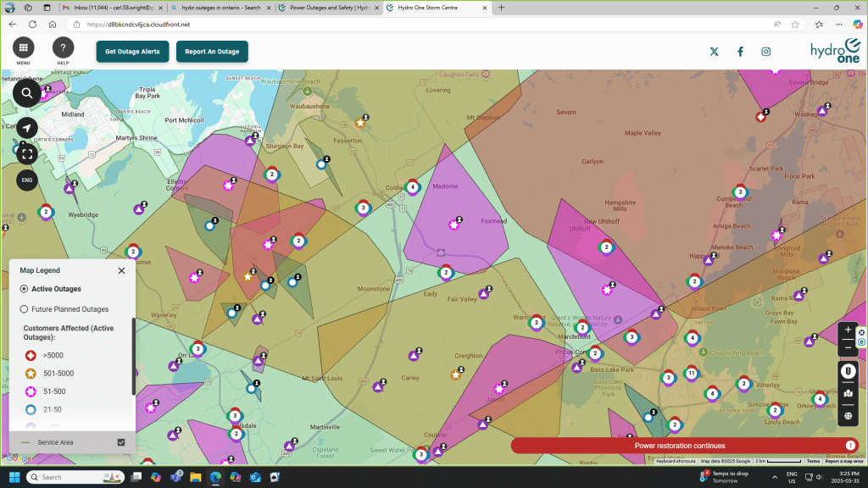Open the map search magnifier button
The image size is (868, 488).
[27, 93]
